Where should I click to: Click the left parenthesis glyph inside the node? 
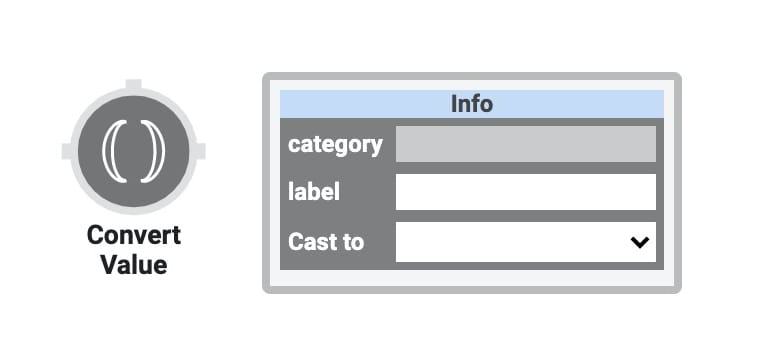point(114,151)
